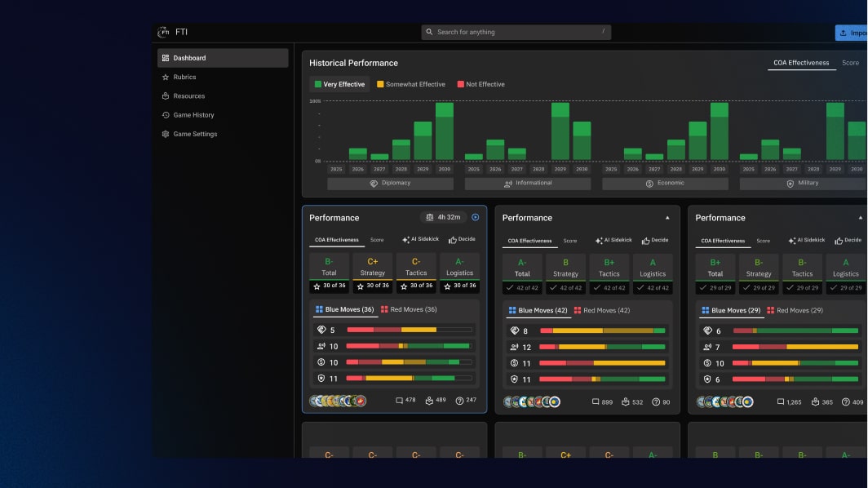Click the question icon showing 90

coord(661,402)
